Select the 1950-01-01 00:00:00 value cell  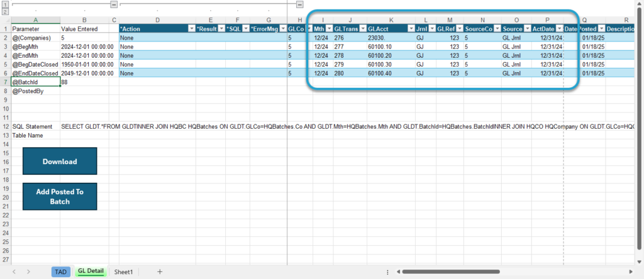(85, 65)
